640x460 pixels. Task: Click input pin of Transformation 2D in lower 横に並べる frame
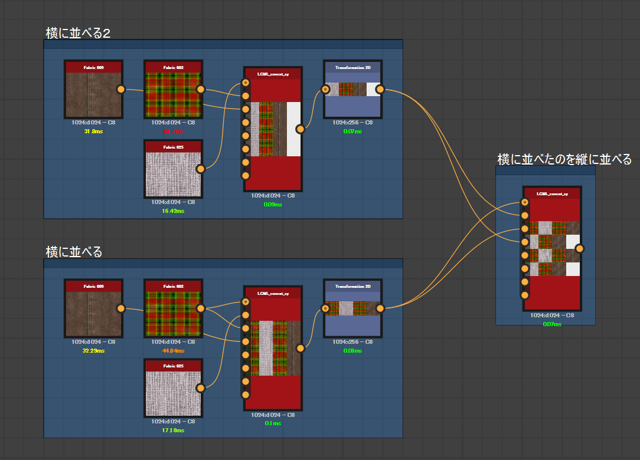coord(324,309)
